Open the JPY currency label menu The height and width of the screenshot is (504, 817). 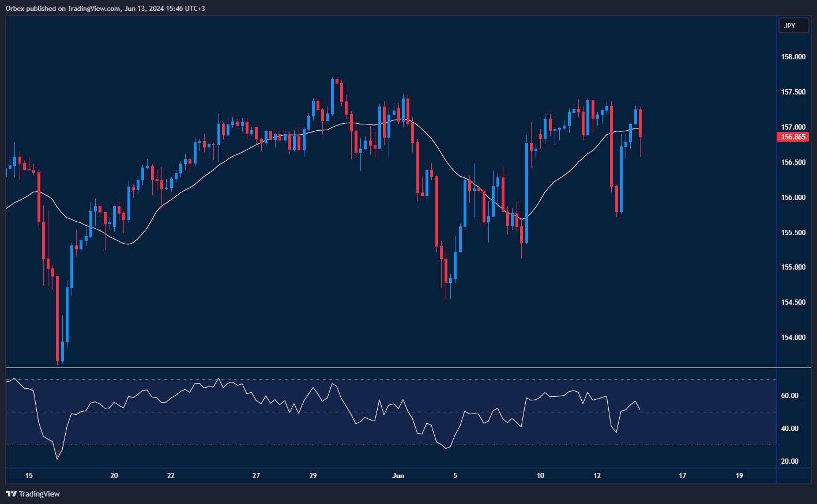pos(794,25)
